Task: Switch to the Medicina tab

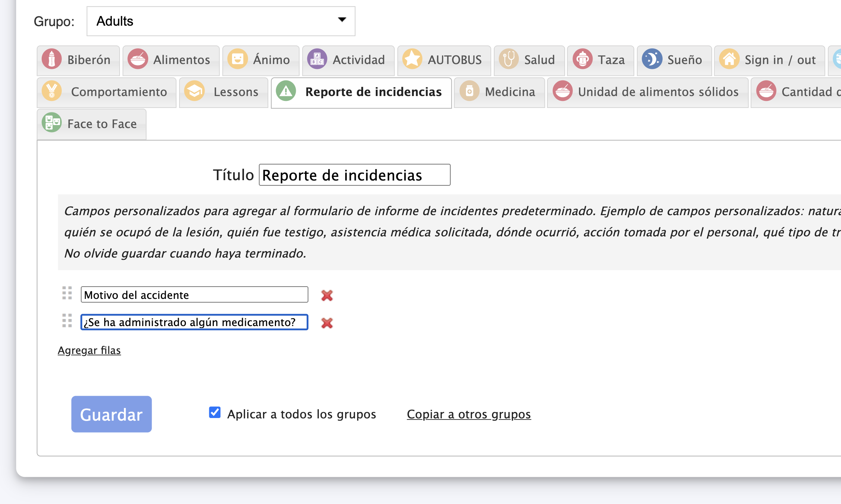Action: tap(499, 92)
